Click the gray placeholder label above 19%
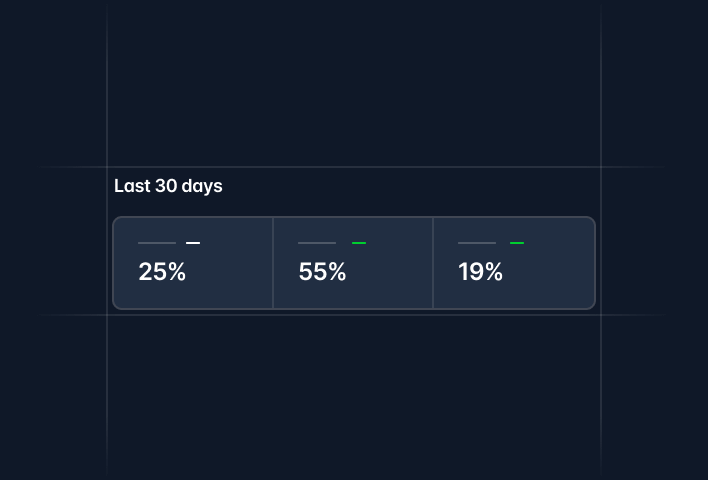Screen dimensions: 708x480 tap(477, 243)
